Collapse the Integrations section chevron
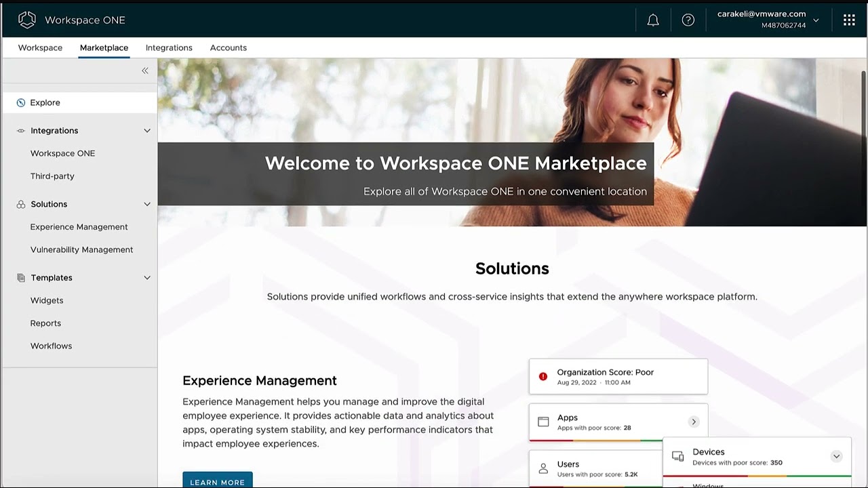This screenshot has width=868, height=488. coord(147,131)
